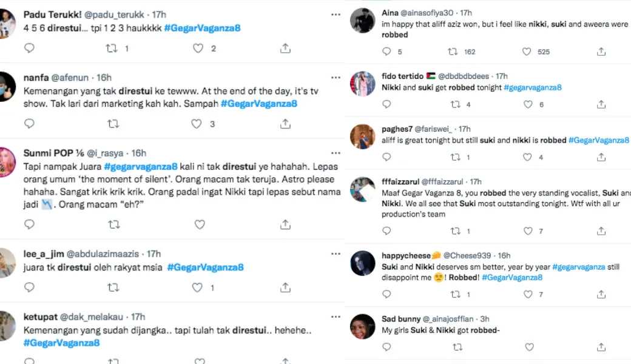
Task: Share lee_a_jim's tweet
Action: (x=285, y=287)
